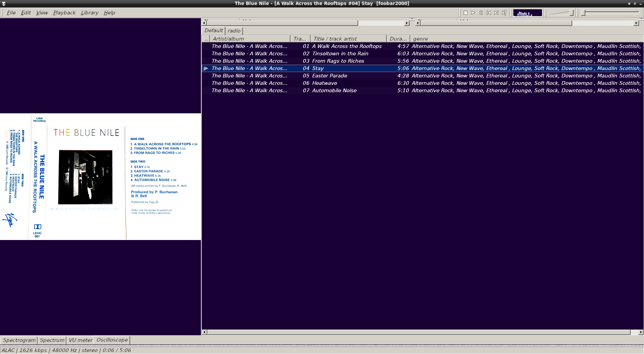Click the artist cell in the Heatwave row

click(250, 83)
